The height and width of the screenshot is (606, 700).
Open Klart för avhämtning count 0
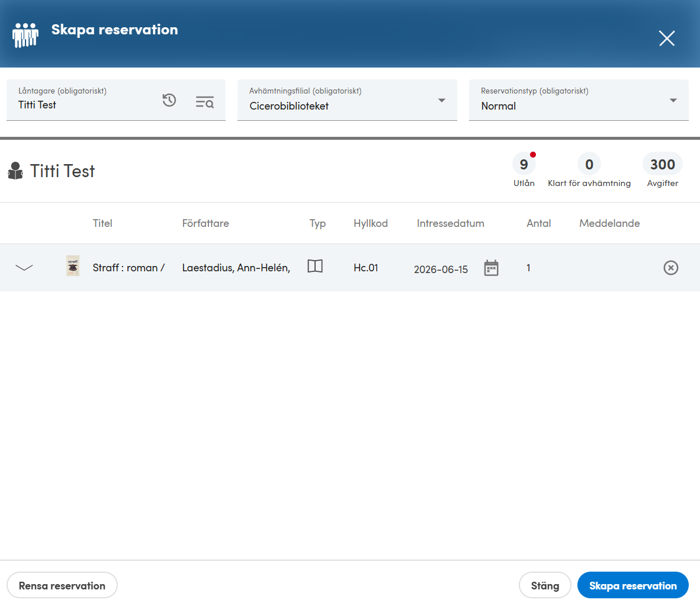(589, 164)
